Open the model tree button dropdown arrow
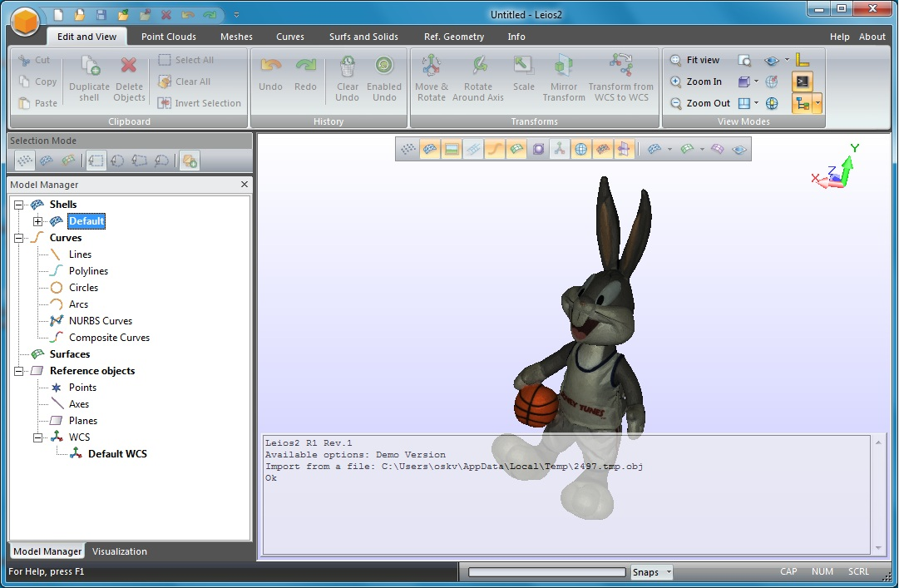 817,104
